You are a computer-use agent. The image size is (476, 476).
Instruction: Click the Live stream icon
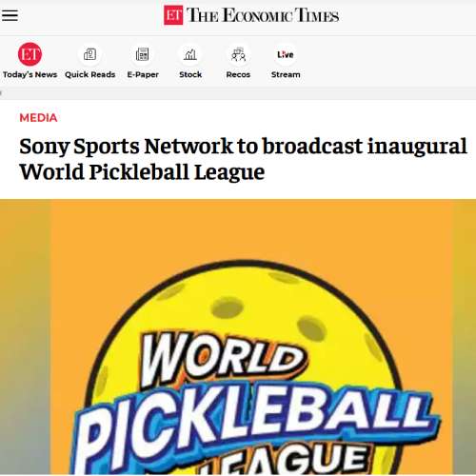286,54
